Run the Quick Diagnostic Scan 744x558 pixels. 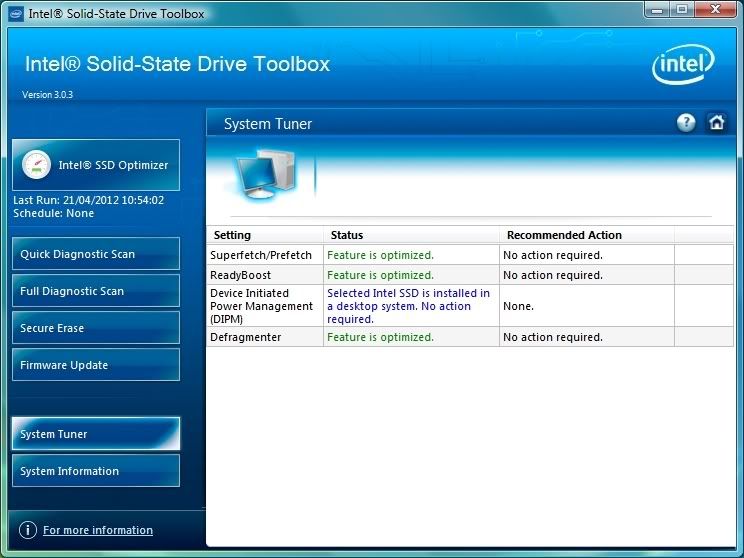click(x=96, y=254)
